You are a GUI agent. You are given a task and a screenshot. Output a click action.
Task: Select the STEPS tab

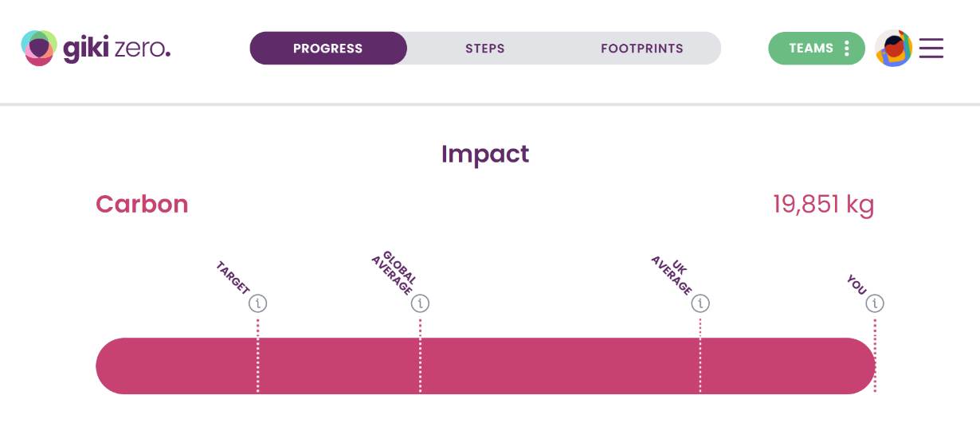[484, 49]
